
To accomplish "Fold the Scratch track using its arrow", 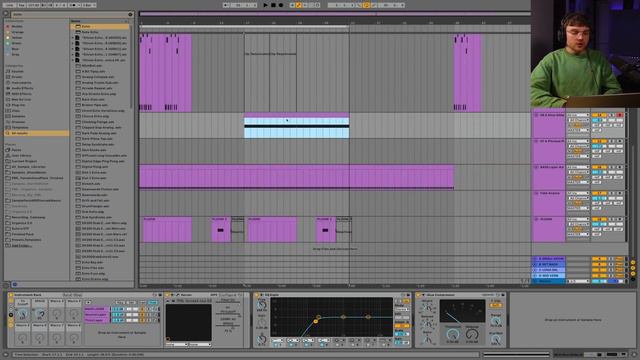I will tap(536, 219).
